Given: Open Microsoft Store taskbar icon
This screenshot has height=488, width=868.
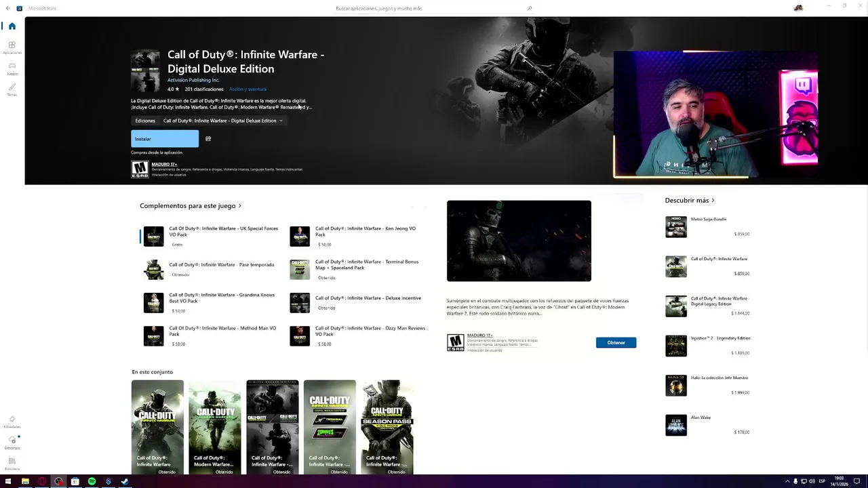Looking at the screenshot, I should 75,482.
